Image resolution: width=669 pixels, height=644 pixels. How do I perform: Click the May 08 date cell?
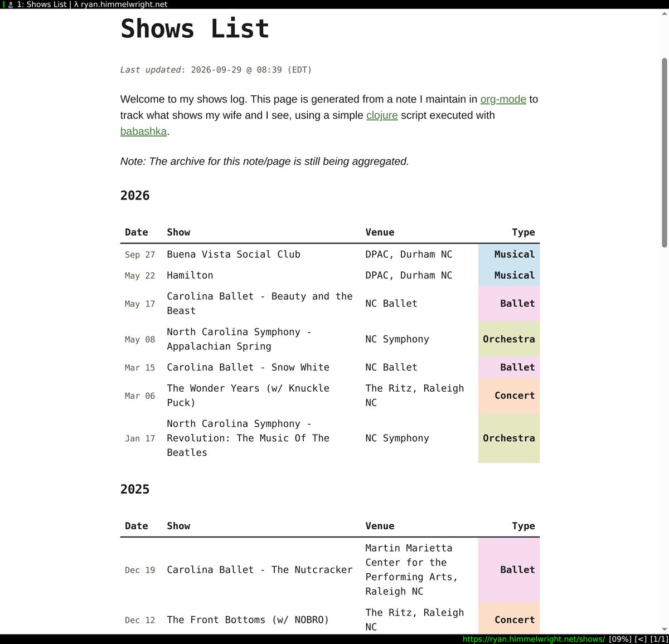pos(140,339)
